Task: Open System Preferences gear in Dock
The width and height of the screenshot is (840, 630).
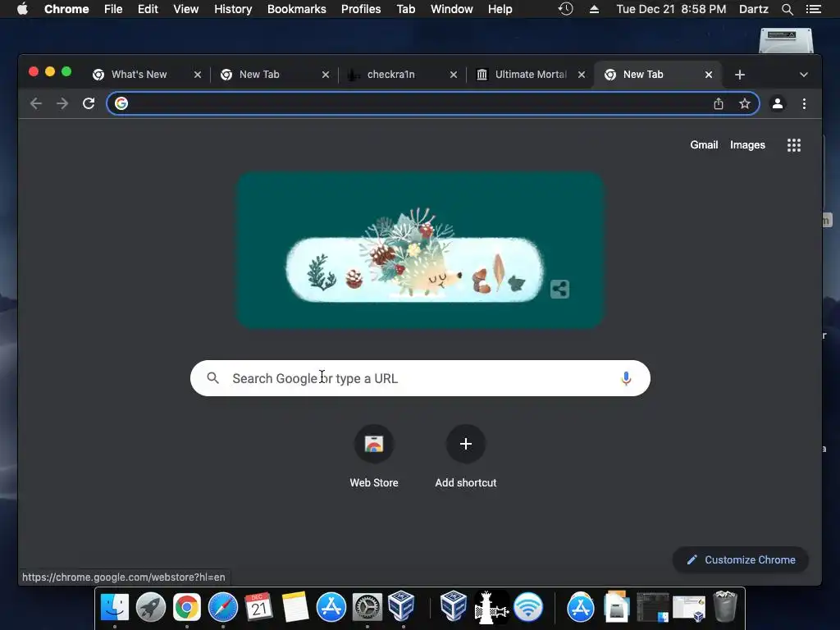Action: click(x=367, y=607)
